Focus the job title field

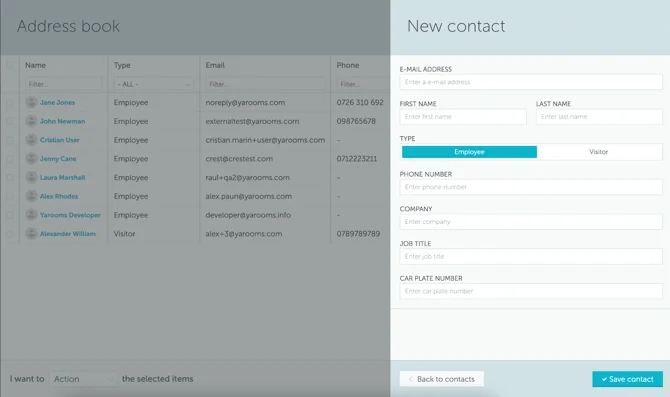(531, 256)
